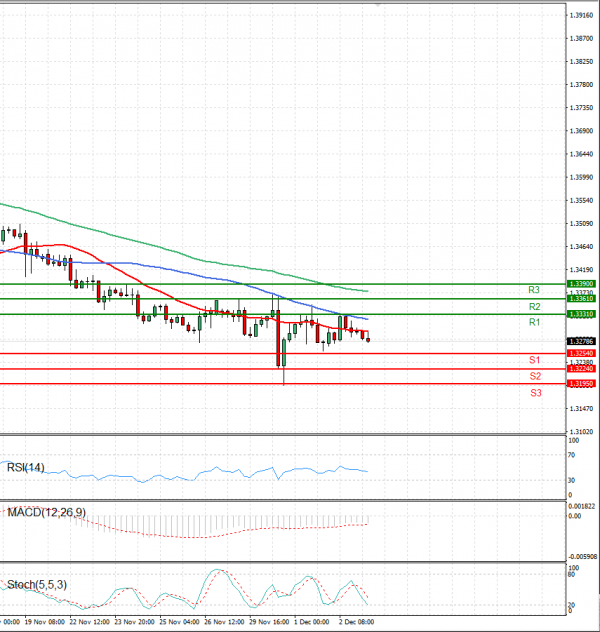This screenshot has width=600, height=632.
Task: Click the 22 Nov 12:00 time label
Action: (89, 622)
